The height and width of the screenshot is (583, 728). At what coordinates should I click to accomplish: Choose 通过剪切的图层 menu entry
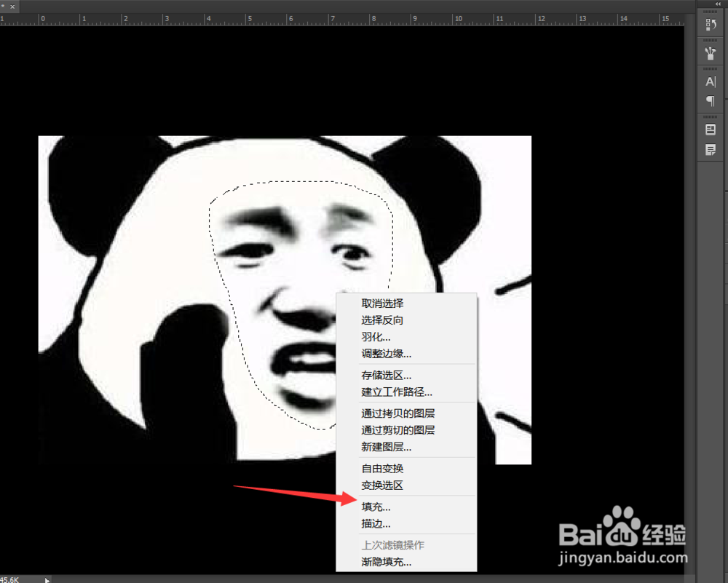coord(406,430)
